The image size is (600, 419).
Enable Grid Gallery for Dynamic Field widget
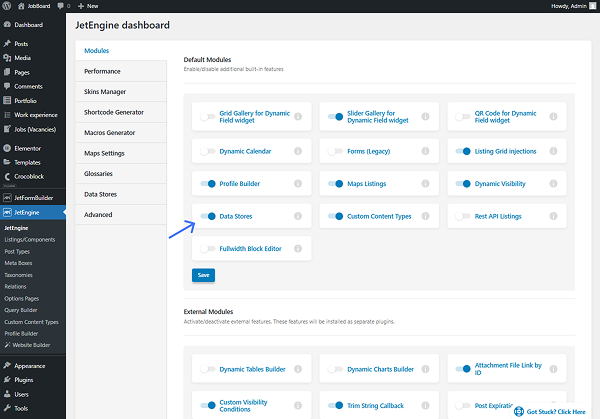[x=208, y=117]
